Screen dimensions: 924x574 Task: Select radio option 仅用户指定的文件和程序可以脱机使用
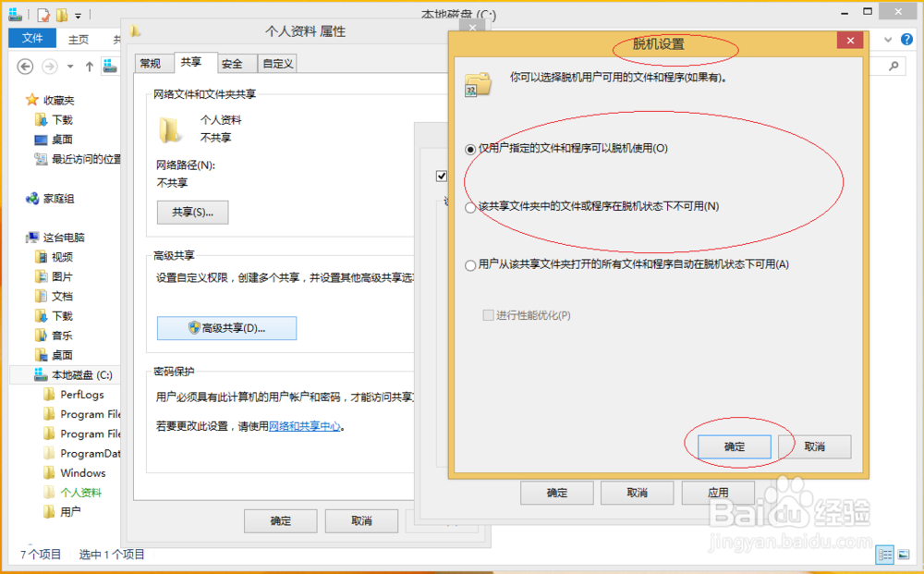[471, 150]
